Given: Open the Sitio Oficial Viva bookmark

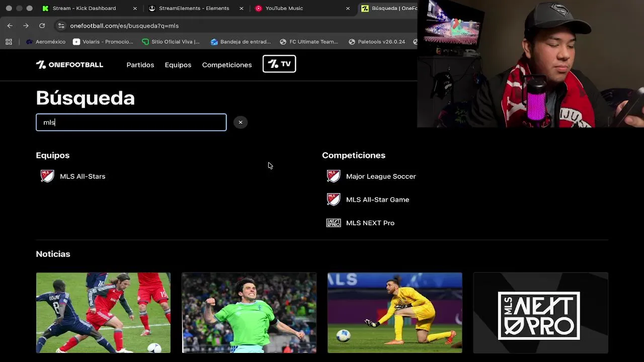Looking at the screenshot, I should click(171, 42).
